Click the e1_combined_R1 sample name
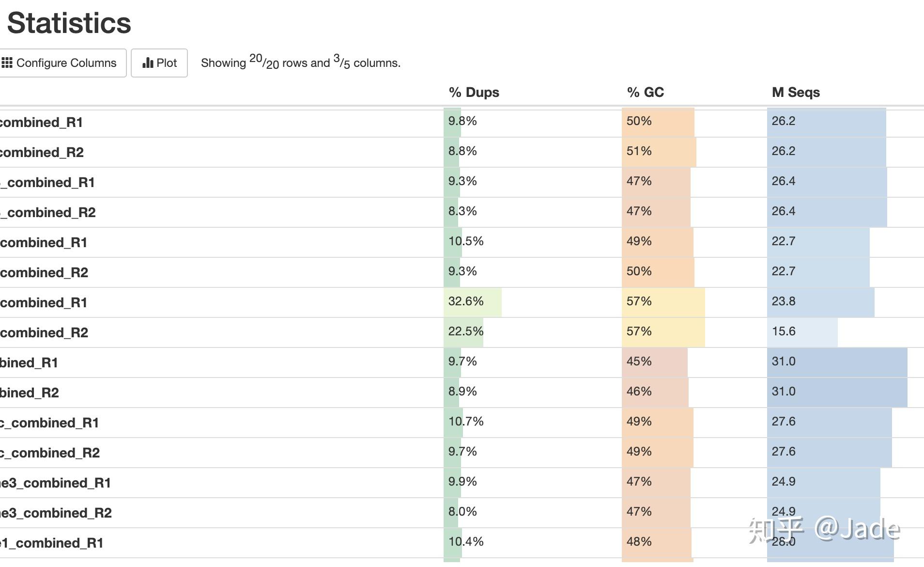924x567 pixels. point(51,543)
